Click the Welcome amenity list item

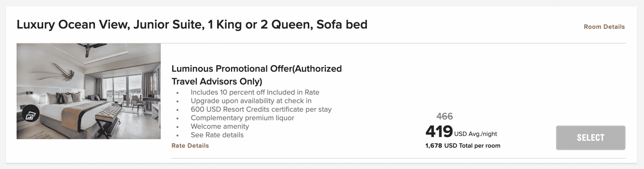220,126
